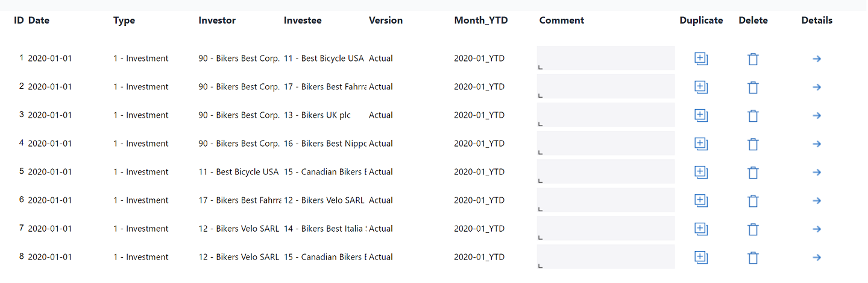Focus the Comment box for row 4
Screen dimensions: 868x283
606,143
